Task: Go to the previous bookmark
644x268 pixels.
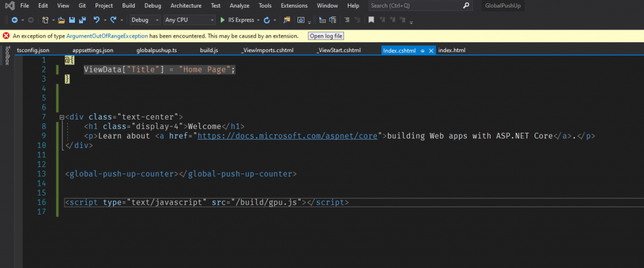Action: pos(382,20)
